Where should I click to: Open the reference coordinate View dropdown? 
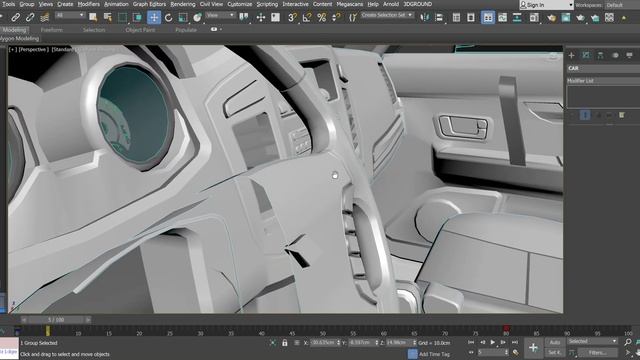pyautogui.click(x=220, y=15)
